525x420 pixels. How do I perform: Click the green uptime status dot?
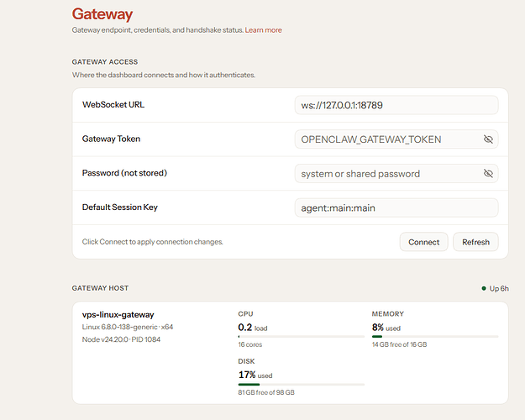point(484,288)
